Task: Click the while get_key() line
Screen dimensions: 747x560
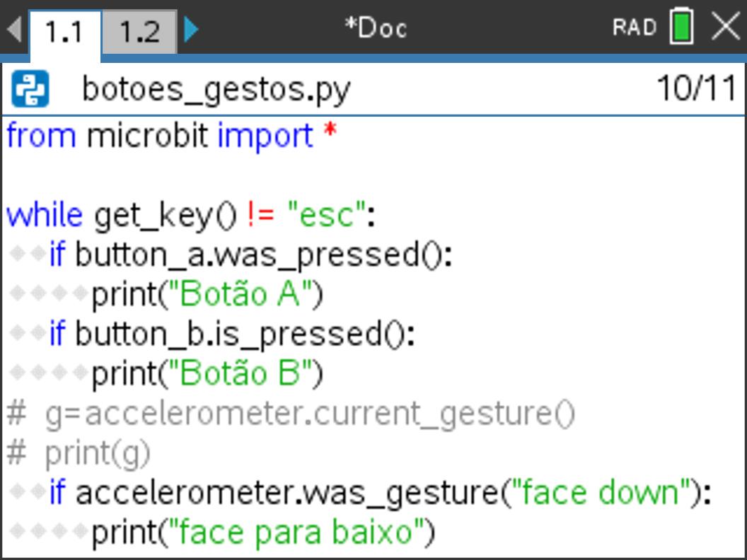Action: [x=190, y=216]
